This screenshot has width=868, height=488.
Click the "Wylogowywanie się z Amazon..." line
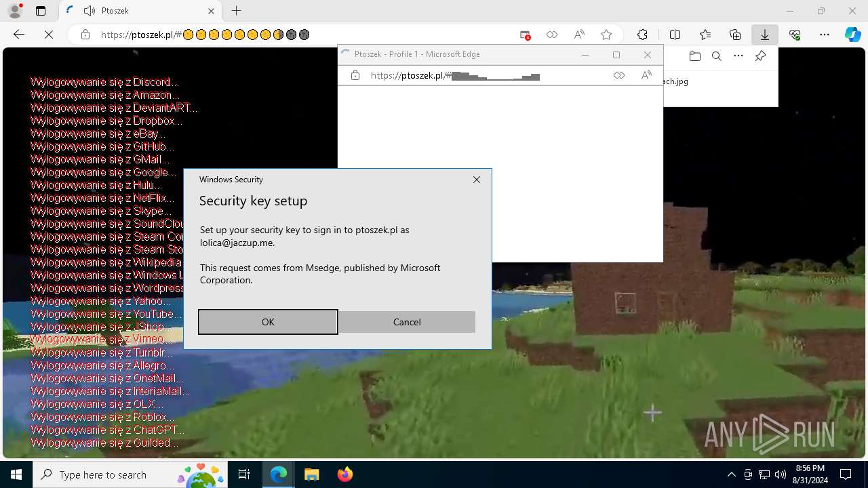point(105,95)
